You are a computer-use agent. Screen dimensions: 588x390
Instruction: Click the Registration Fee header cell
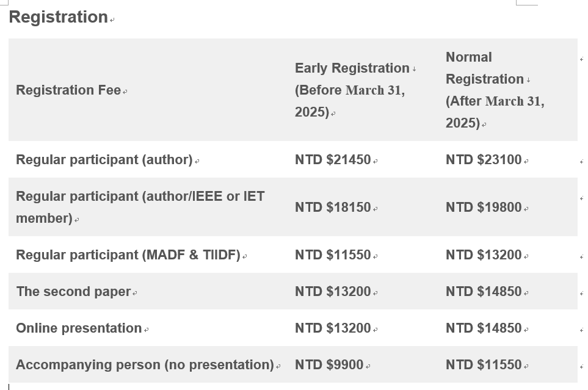(x=68, y=90)
